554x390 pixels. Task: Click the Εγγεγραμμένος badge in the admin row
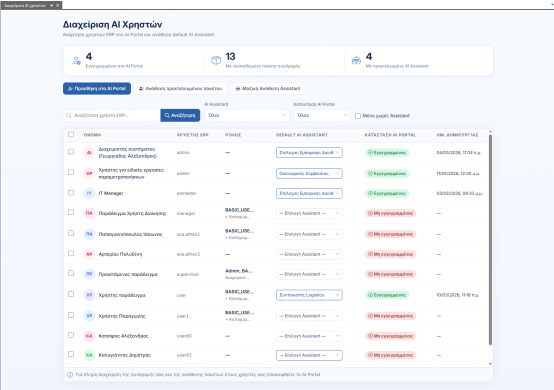pos(387,153)
